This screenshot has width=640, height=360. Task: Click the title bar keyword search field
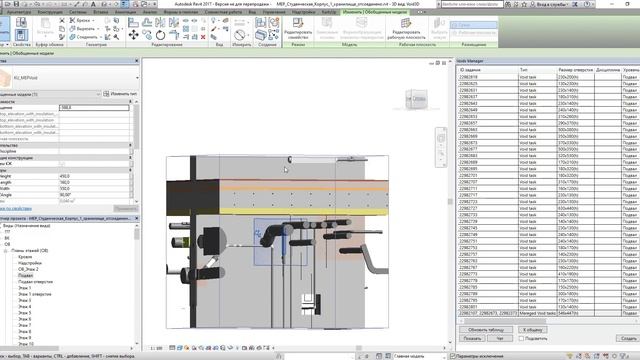click(x=471, y=4)
